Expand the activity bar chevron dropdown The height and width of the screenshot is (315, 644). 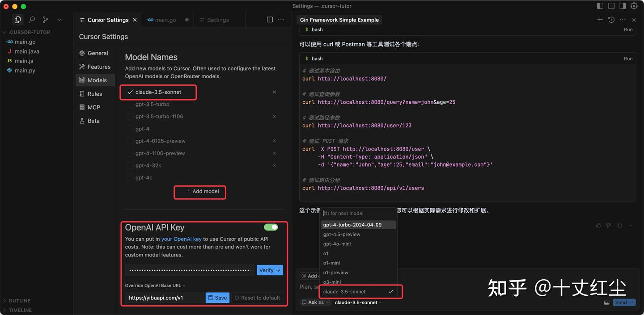click(x=59, y=20)
